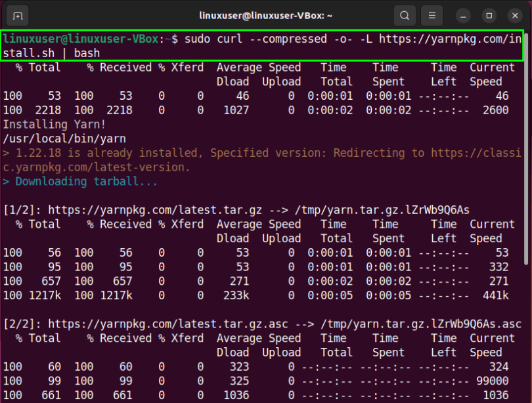
Task: Click the search icon in the header
Action: [405, 15]
